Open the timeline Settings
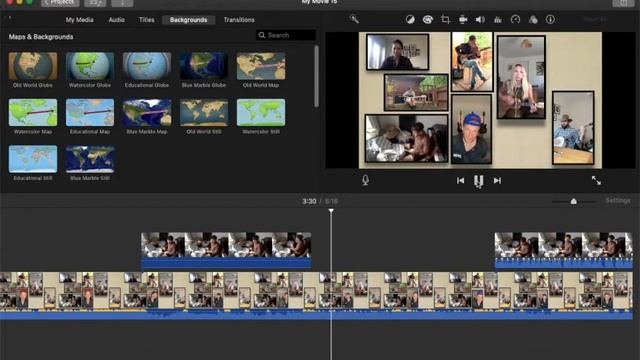Viewport: 640px width, 360px height. [618, 201]
